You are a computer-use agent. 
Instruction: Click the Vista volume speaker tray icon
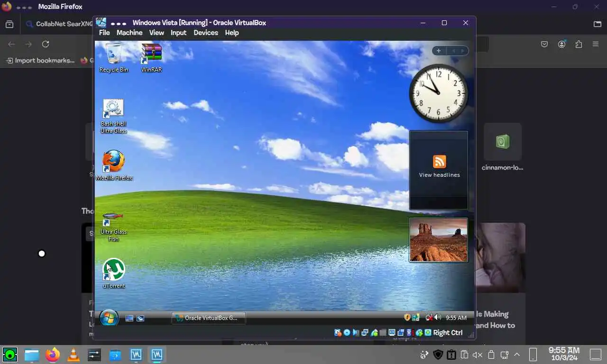437,318
